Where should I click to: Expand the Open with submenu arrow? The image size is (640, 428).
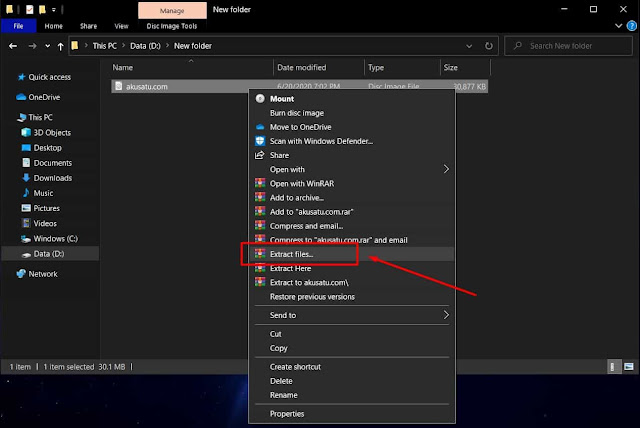point(446,169)
